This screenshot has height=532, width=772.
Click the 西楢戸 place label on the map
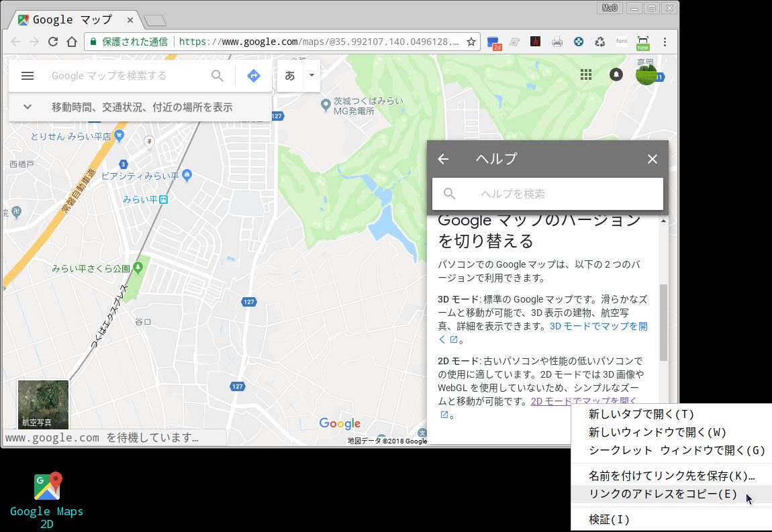coord(21,164)
